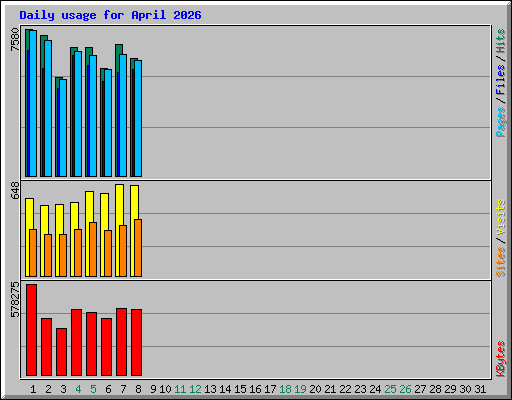Click the 648 axis value label
Screen dimensions: 512x400
click(x=15, y=190)
